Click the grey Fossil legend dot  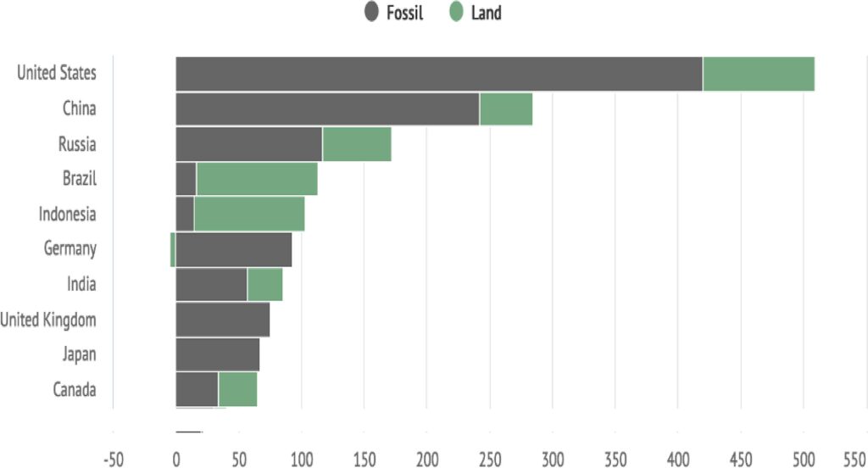[x=372, y=13]
